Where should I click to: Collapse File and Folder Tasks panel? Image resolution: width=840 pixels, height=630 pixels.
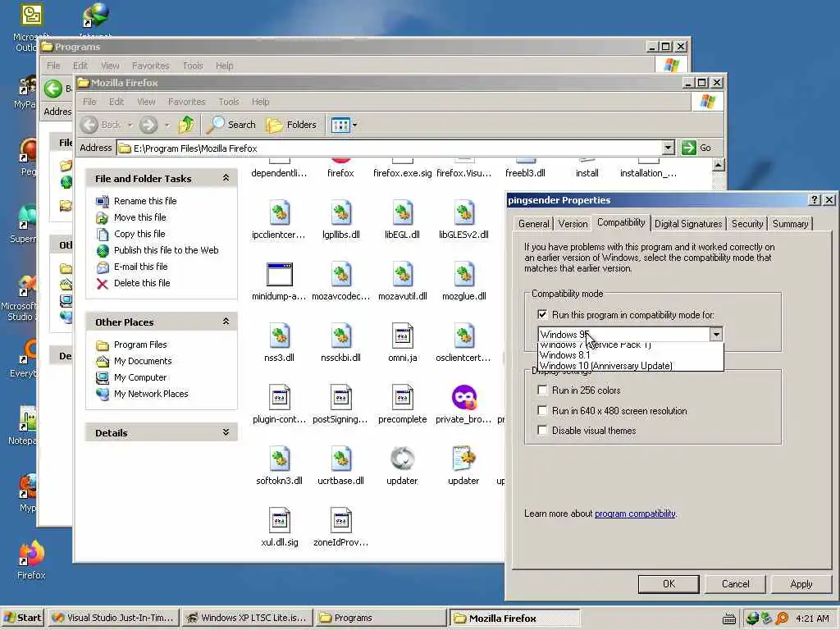[x=226, y=178]
